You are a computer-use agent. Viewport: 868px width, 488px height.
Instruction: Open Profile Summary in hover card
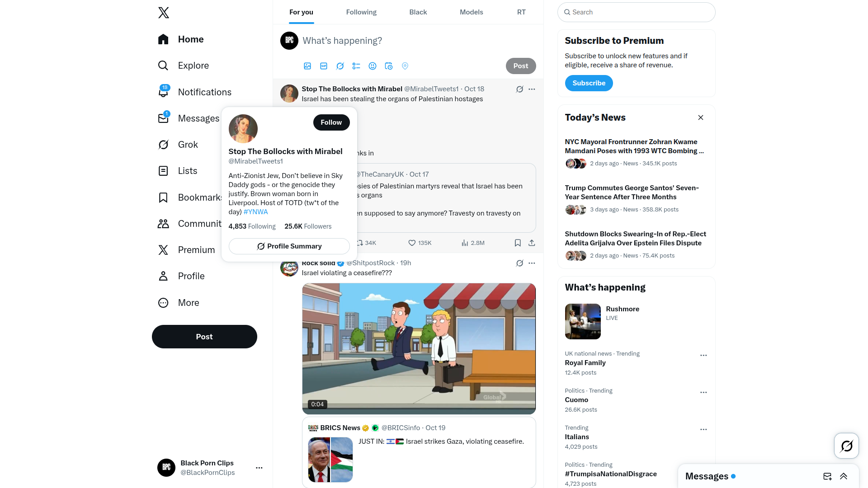pyautogui.click(x=289, y=246)
